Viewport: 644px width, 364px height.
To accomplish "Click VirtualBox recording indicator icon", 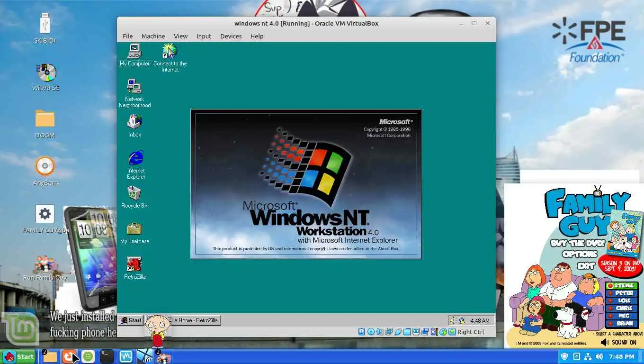I will coord(425,332).
